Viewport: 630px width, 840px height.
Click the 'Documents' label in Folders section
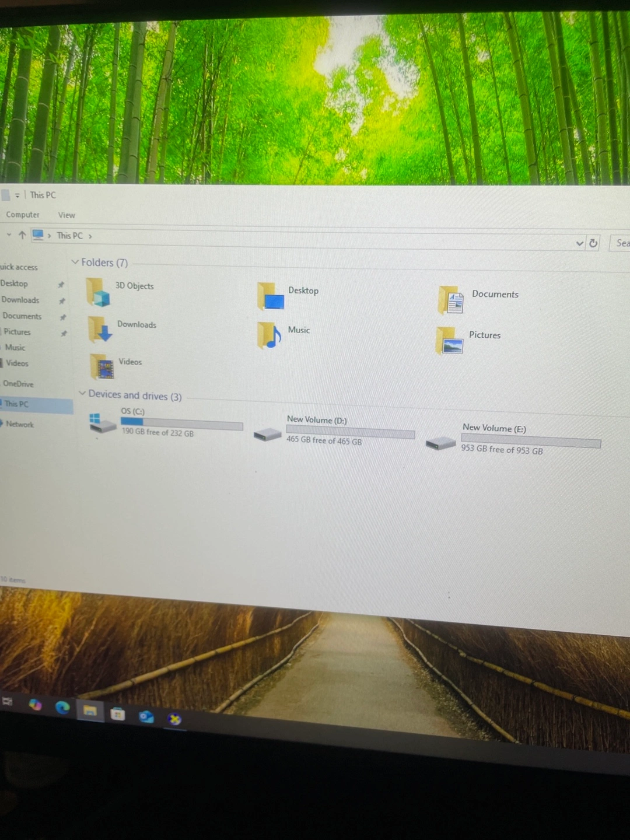point(495,295)
